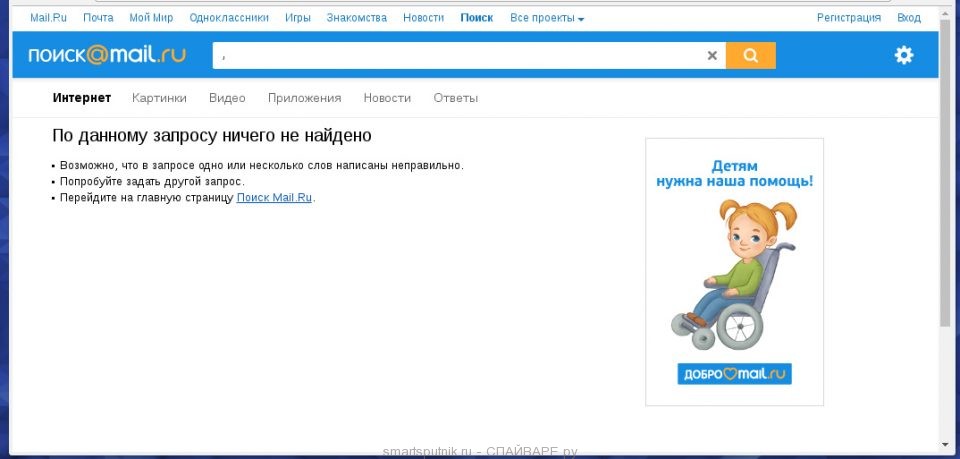
Task: Clear the search field with X icon
Action: 712,56
